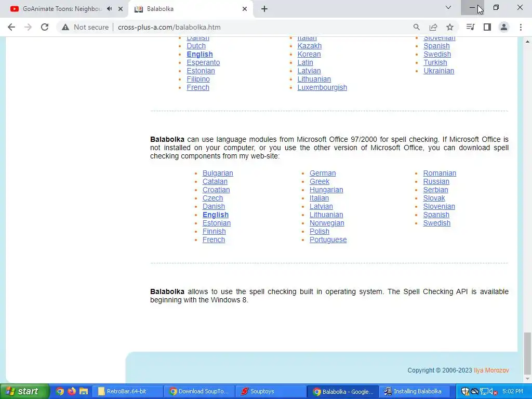532x399 pixels.
Task: Click the forward navigation arrow
Action: tap(28, 27)
